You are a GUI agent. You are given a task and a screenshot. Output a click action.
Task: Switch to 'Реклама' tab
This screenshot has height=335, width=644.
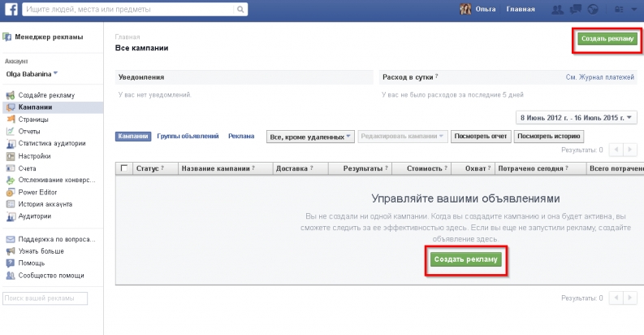coord(241,137)
